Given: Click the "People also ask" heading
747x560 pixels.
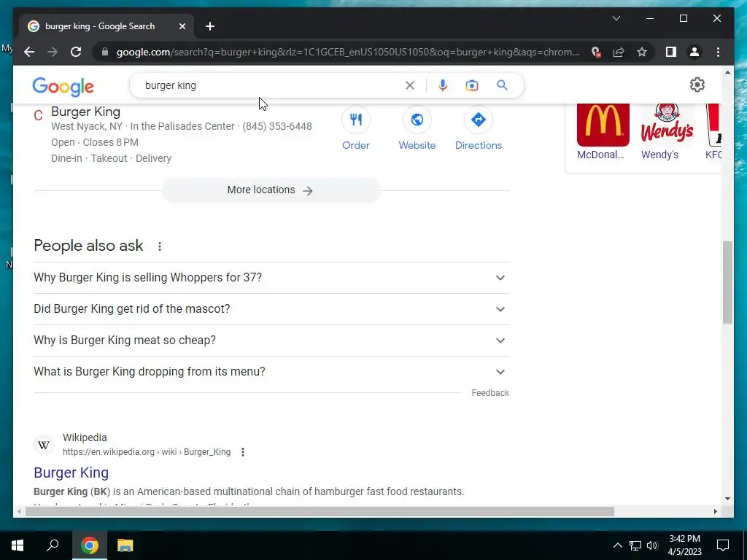Looking at the screenshot, I should pyautogui.click(x=88, y=246).
